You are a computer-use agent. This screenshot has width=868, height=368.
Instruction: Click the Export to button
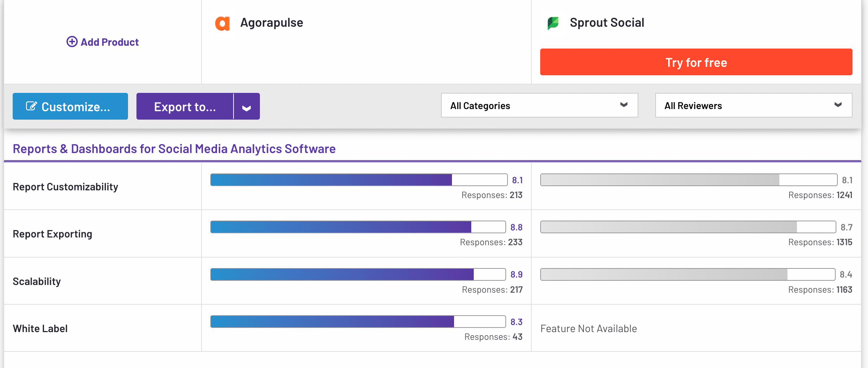click(x=185, y=106)
